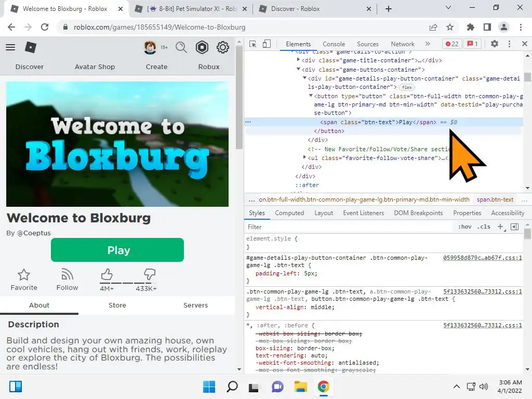532x399 pixels.
Task: Click the green Play button
Action: [117, 250]
